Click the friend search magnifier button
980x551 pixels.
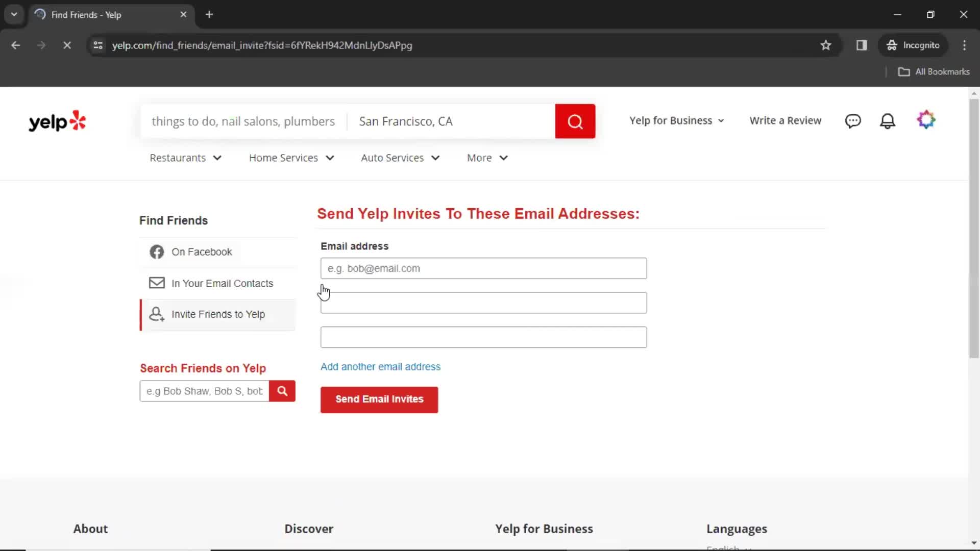[282, 391]
